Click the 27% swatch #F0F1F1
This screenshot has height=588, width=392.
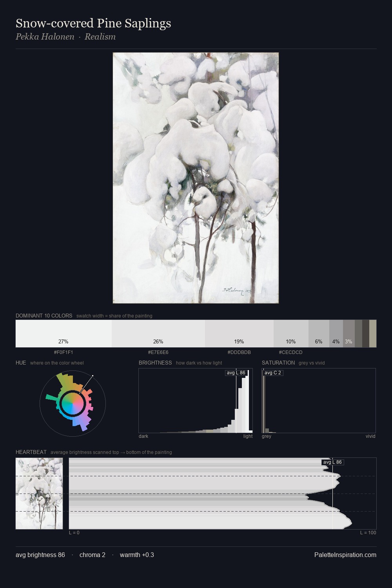tap(64, 334)
